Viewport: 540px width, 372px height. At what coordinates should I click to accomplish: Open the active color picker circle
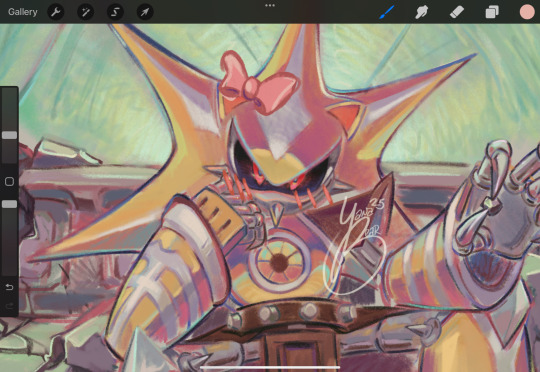point(527,12)
